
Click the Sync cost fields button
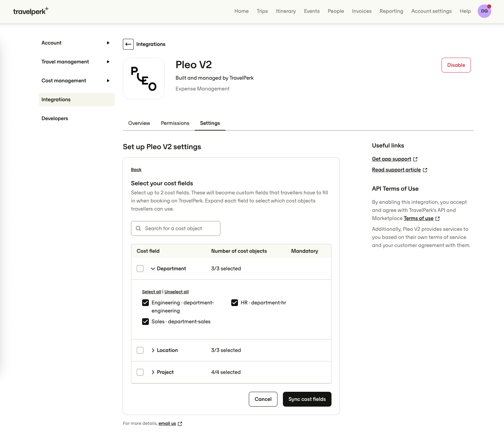pos(307,399)
